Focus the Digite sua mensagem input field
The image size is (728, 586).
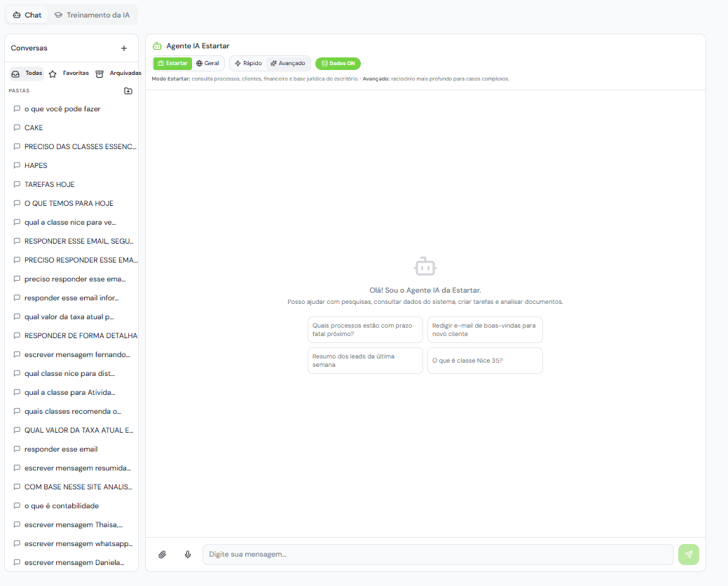pos(438,554)
